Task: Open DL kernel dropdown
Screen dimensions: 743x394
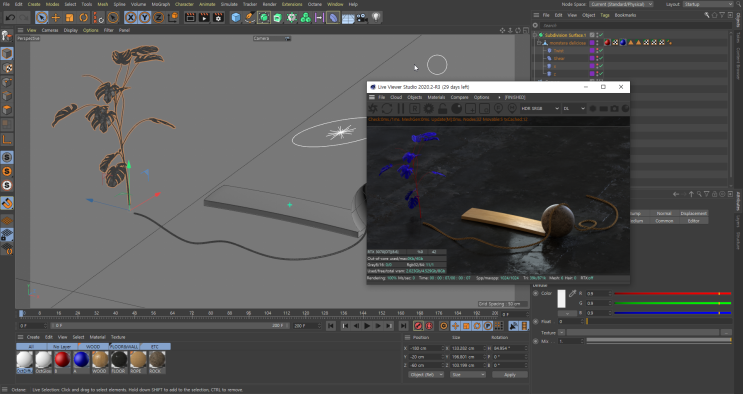Action: [x=574, y=109]
